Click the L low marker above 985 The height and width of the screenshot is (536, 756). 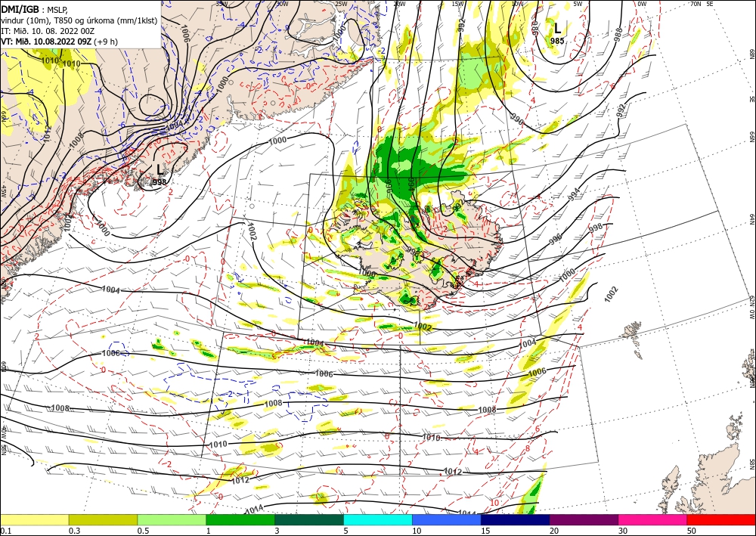click(x=557, y=27)
